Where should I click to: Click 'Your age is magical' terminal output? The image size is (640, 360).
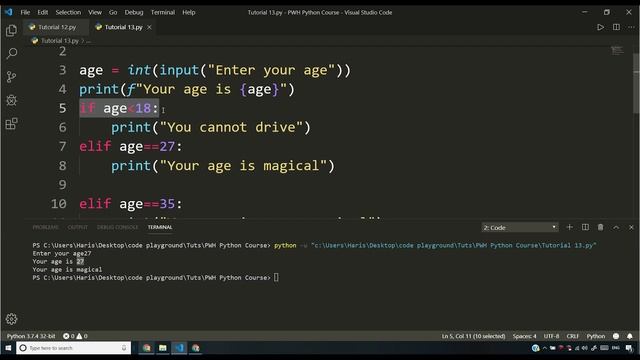[67, 269]
